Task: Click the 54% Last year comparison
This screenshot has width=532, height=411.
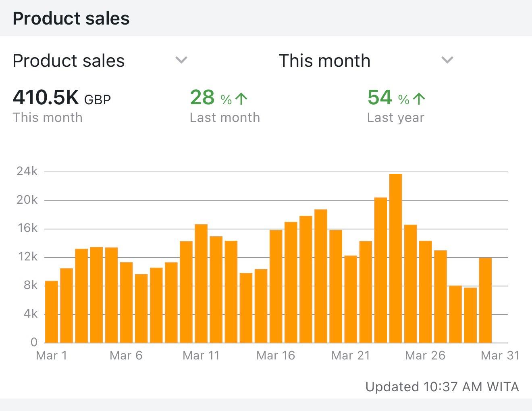Action: 396,106
